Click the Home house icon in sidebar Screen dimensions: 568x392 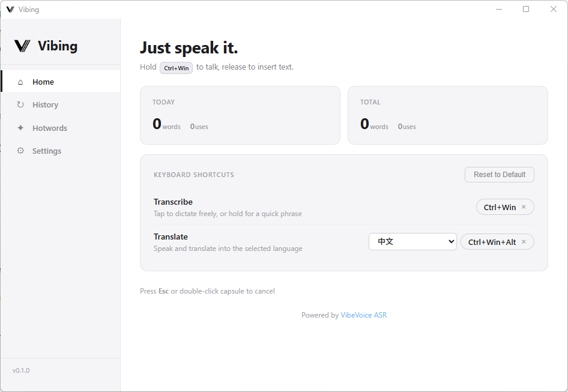[20, 82]
